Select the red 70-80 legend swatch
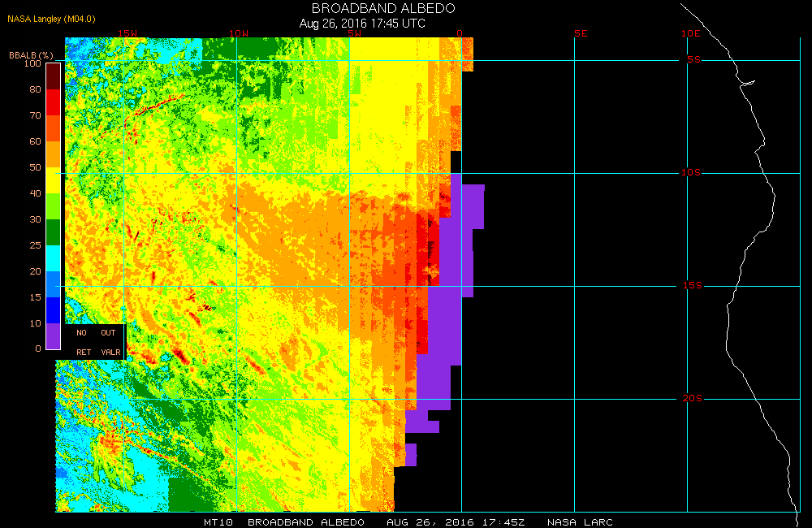Image resolution: width=812 pixels, height=528 pixels. (x=54, y=102)
